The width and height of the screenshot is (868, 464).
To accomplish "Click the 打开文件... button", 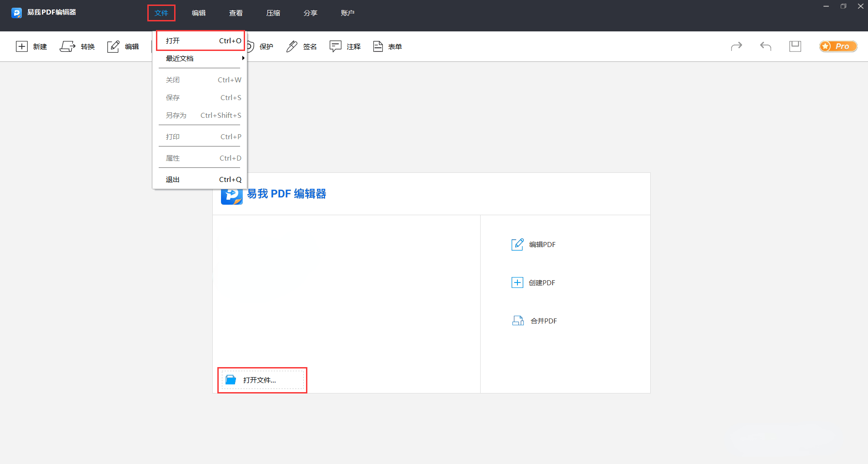I will [262, 380].
